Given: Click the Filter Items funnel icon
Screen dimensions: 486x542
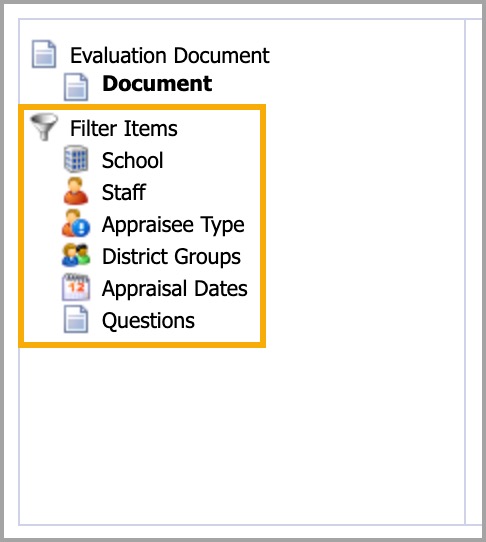Looking at the screenshot, I should coord(44,127).
